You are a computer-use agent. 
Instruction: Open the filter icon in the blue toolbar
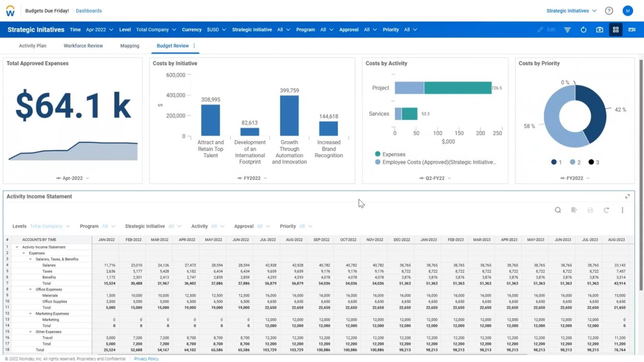pyautogui.click(x=567, y=29)
